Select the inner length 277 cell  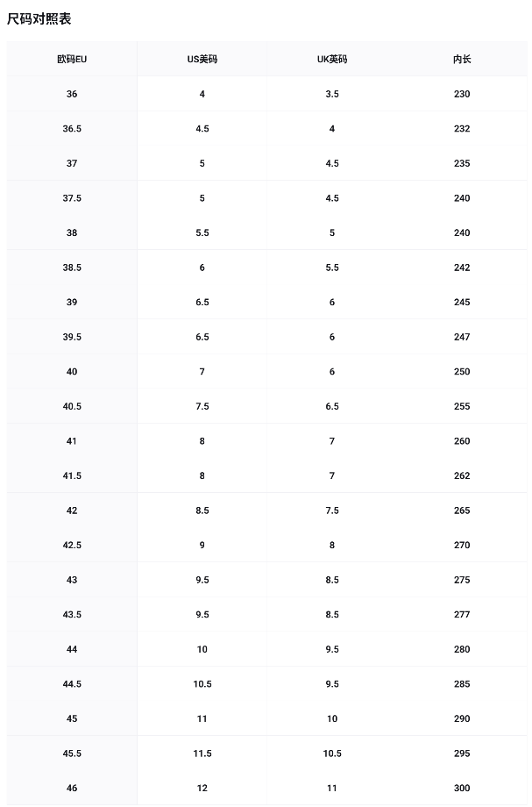pos(462,615)
